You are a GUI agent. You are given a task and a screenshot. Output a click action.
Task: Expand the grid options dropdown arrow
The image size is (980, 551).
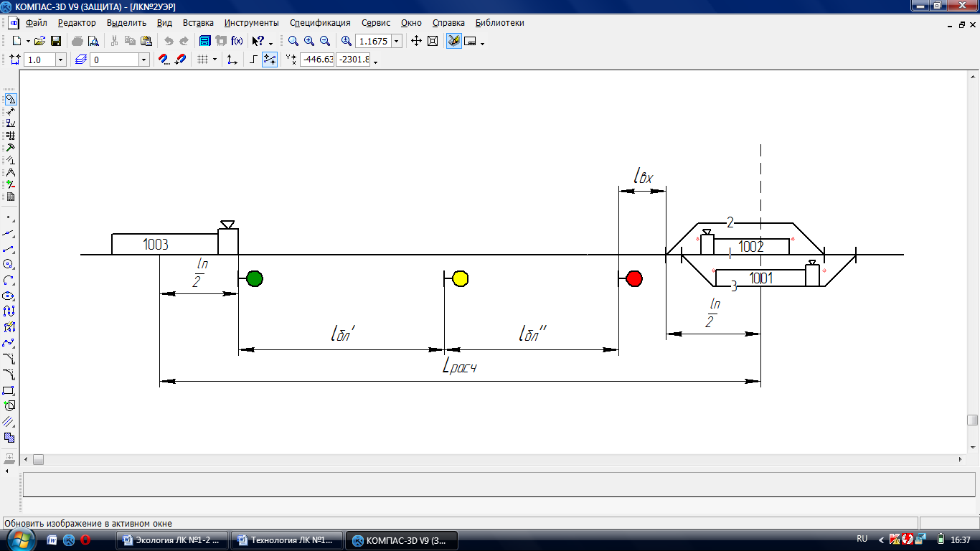click(x=215, y=60)
